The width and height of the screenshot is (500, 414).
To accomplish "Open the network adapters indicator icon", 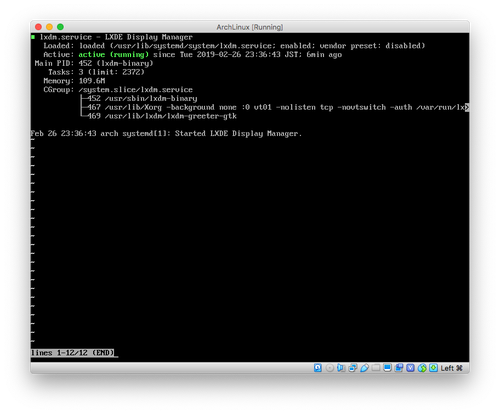I will [353, 368].
